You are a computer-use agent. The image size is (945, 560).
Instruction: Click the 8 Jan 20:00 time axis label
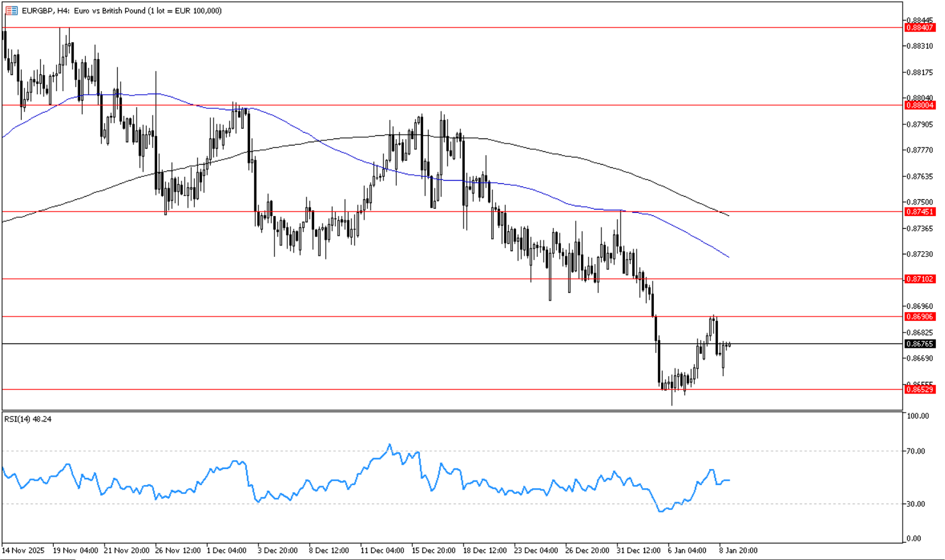(x=738, y=550)
